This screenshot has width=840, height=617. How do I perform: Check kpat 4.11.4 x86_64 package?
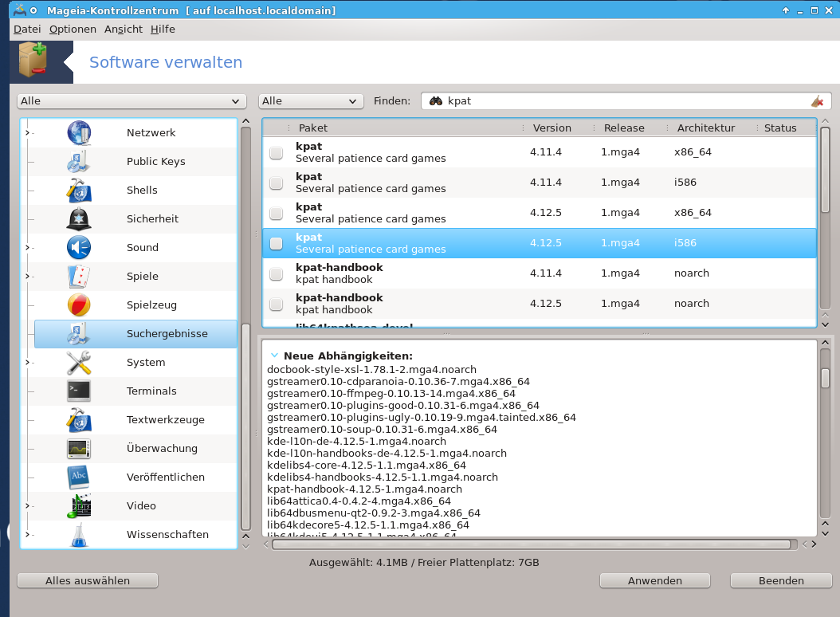tap(276, 153)
